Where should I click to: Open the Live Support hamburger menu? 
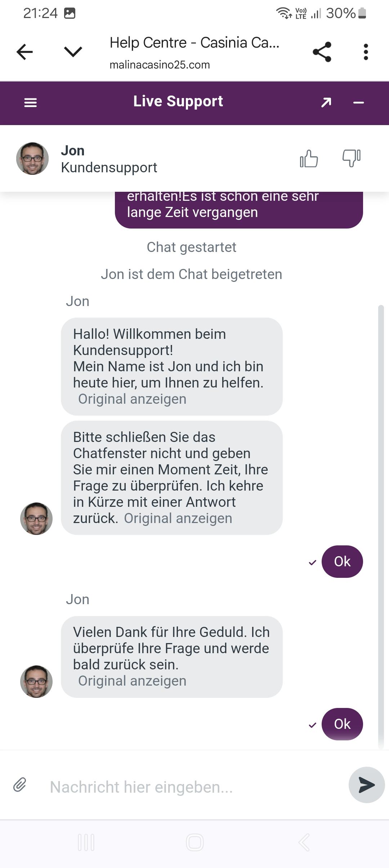pyautogui.click(x=31, y=103)
